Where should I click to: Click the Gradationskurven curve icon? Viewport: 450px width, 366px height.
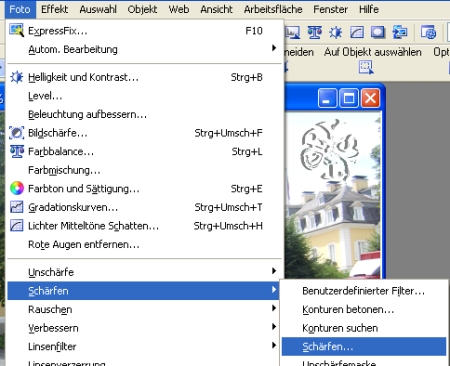pyautogui.click(x=16, y=207)
